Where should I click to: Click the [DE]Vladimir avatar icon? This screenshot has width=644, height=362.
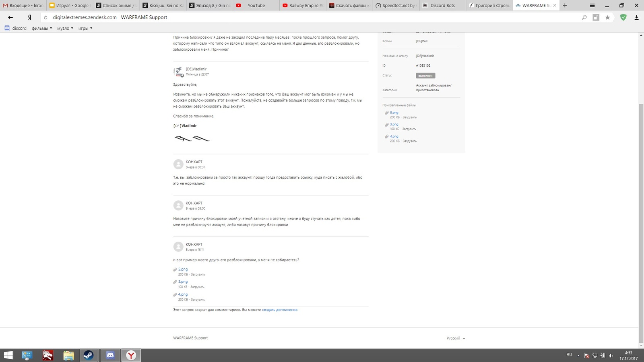click(178, 72)
